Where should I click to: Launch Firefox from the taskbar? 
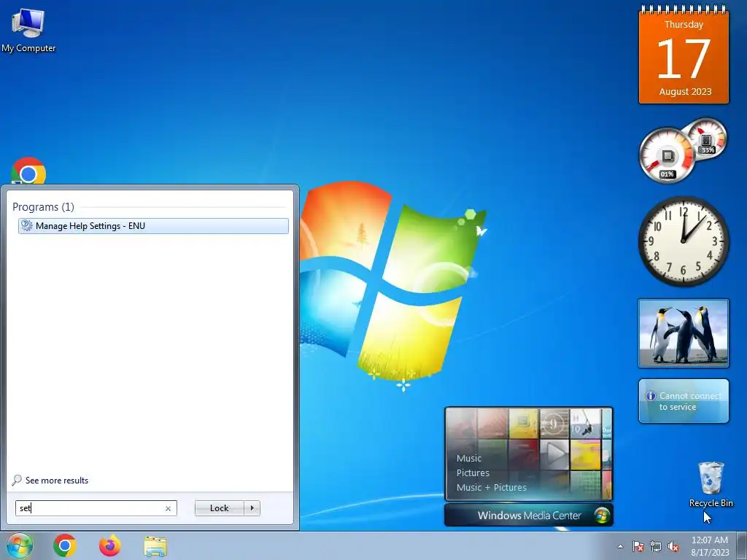click(x=110, y=545)
